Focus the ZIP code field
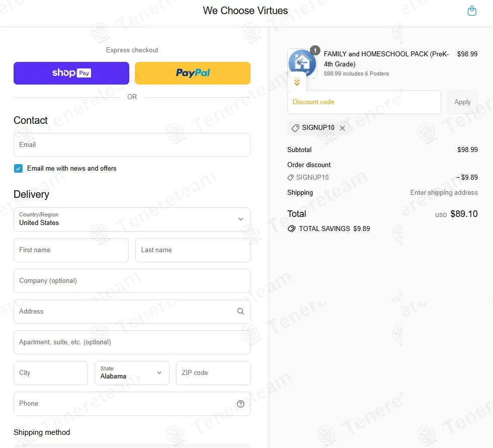Screen dimensions: 493x448 click(x=213, y=373)
